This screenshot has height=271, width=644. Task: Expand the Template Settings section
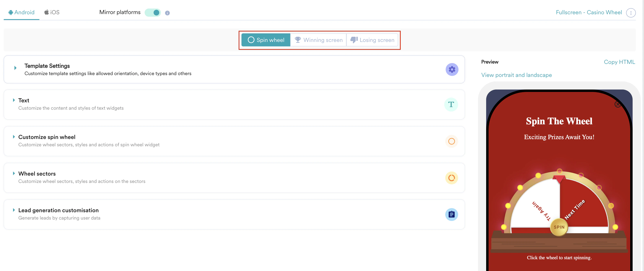(x=15, y=68)
